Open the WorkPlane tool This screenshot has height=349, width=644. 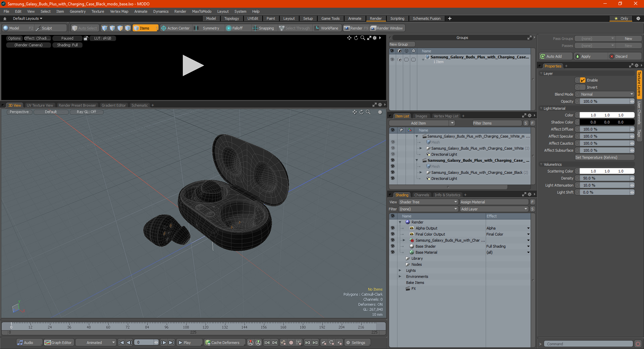pos(326,28)
